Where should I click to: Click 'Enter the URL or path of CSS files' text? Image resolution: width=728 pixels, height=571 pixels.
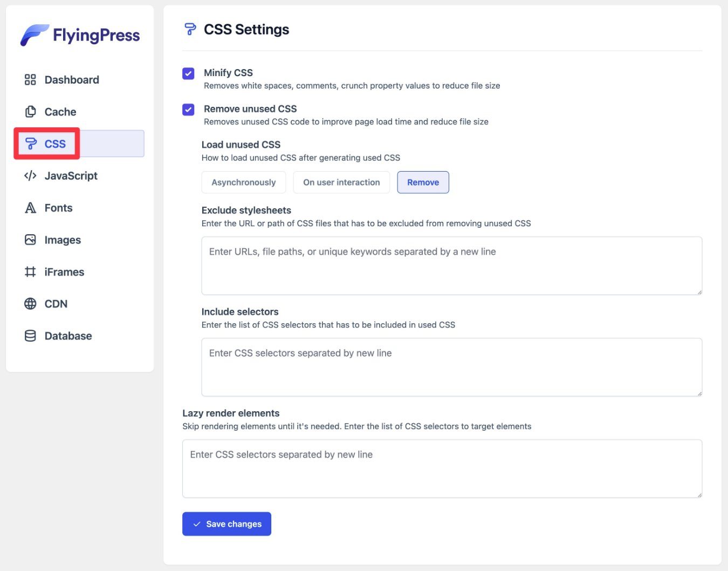(366, 223)
